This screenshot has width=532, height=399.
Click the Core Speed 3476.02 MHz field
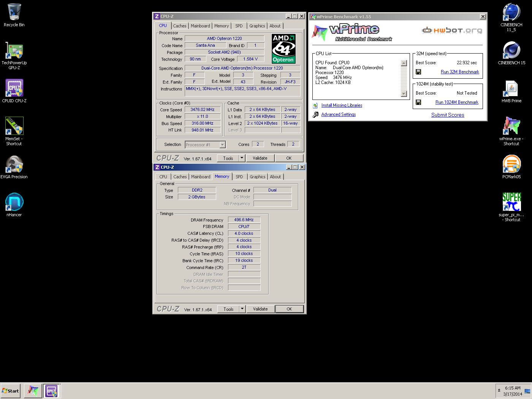(203, 110)
